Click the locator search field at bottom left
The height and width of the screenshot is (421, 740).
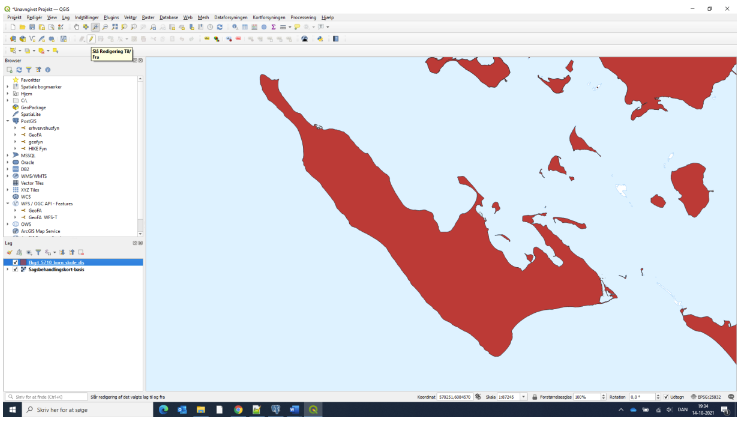click(46, 397)
